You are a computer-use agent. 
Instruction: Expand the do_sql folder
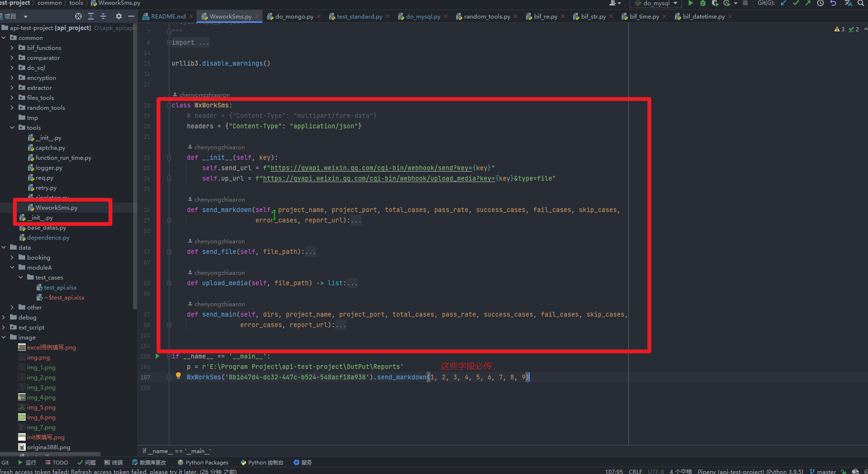pos(12,68)
